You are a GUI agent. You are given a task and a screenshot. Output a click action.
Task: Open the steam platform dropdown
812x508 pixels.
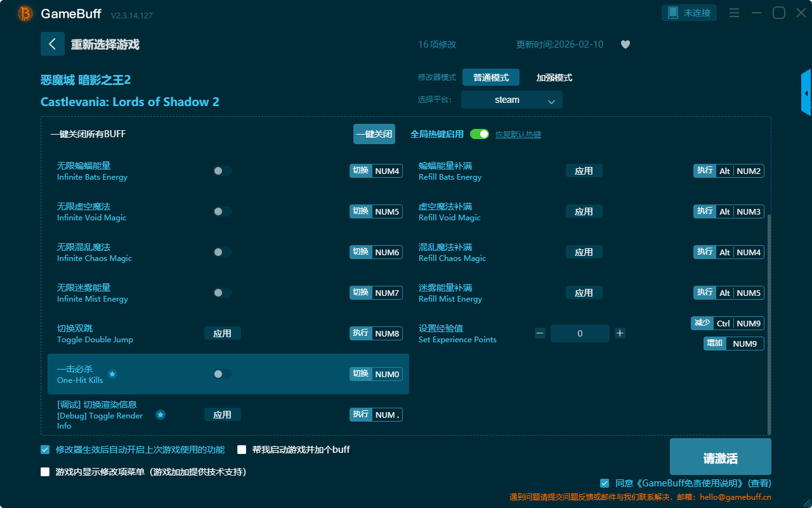(x=511, y=100)
